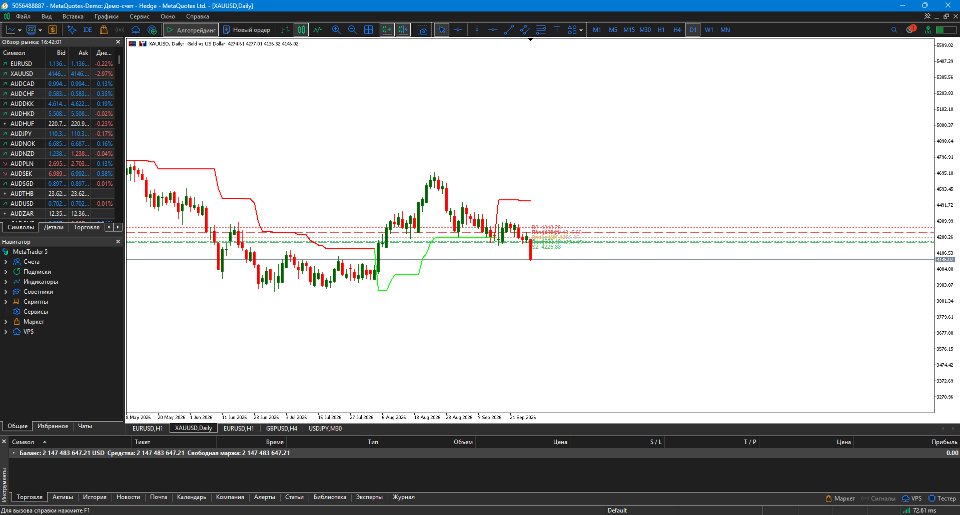960x515 pixels.
Task: Toggle the Алготрейдинг button
Action: 190,29
